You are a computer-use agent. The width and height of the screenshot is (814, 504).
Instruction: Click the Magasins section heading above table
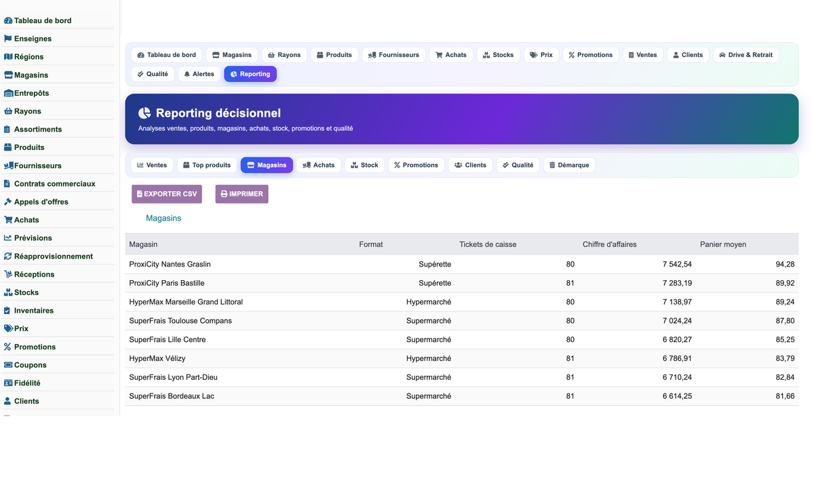click(163, 218)
